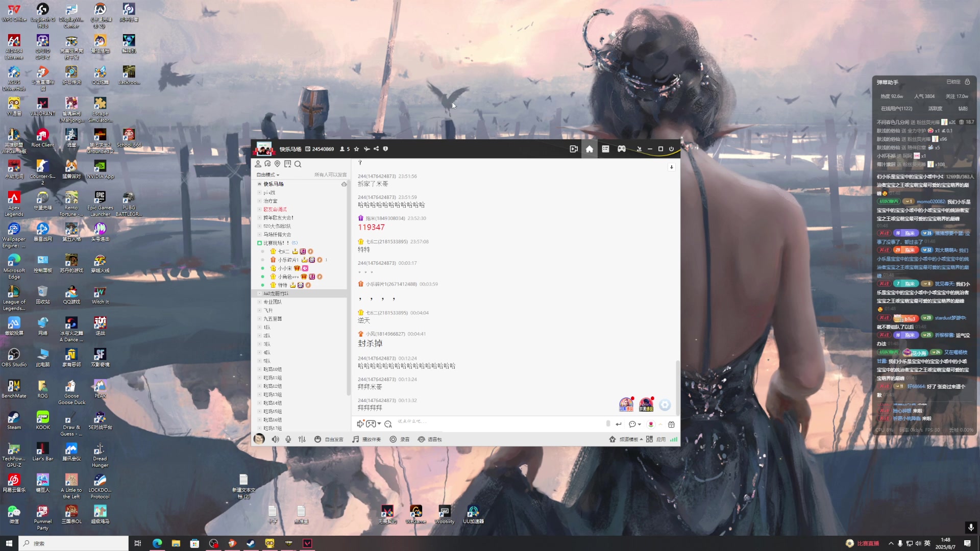Click the lock icon in the danmaku assistant panel
Viewport: 980px width, 551px height.
[x=967, y=82]
